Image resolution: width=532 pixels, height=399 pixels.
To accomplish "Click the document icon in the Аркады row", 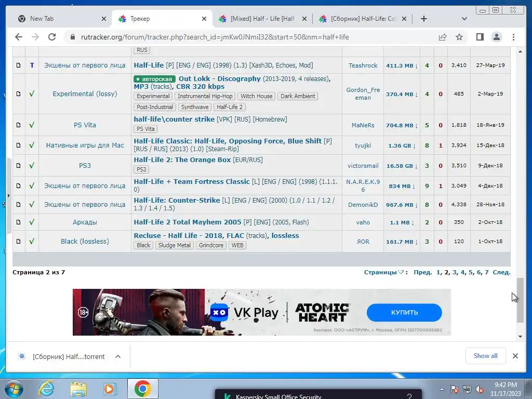I will click(x=19, y=222).
